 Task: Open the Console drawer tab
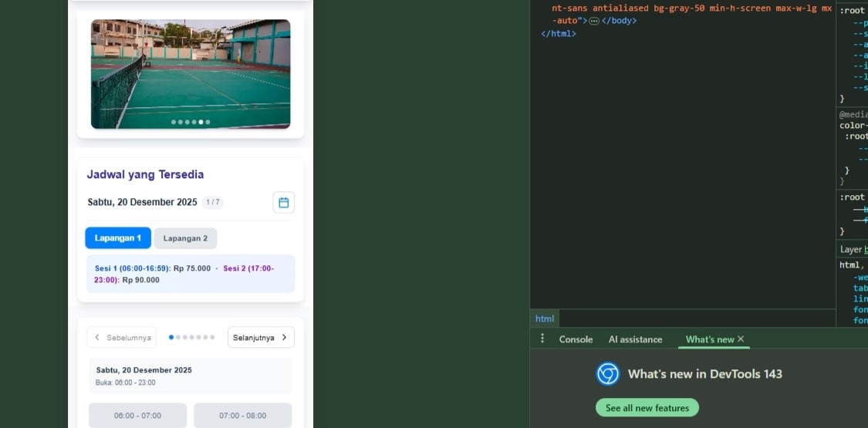pyautogui.click(x=576, y=339)
